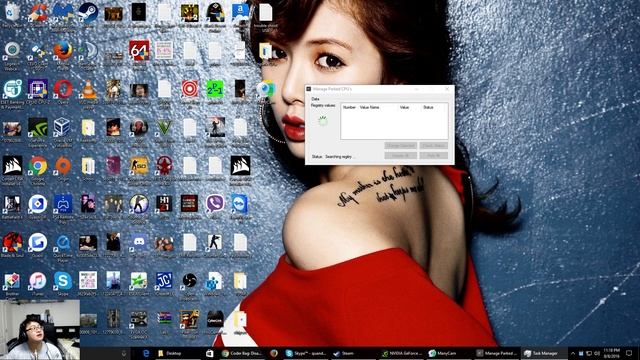Image resolution: width=640 pixels, height=360 pixels.
Task: Launch Discord from the desktop
Action: pyautogui.click(x=139, y=242)
